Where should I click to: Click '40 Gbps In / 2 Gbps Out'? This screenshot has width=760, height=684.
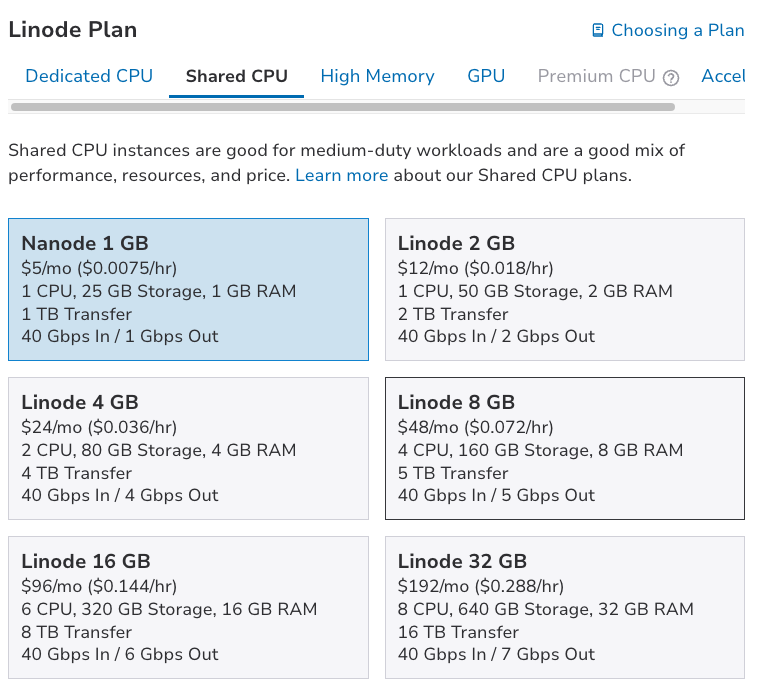(496, 336)
